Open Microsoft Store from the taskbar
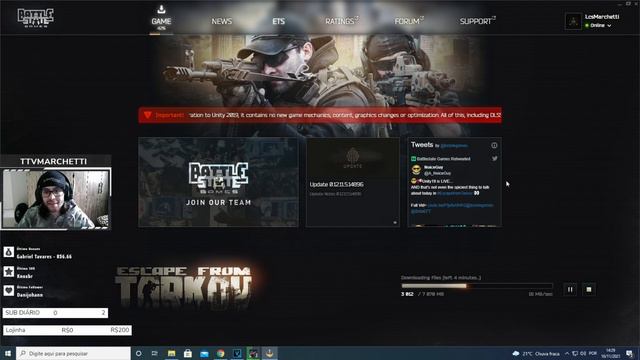This screenshot has width=640, height=360. (188, 353)
